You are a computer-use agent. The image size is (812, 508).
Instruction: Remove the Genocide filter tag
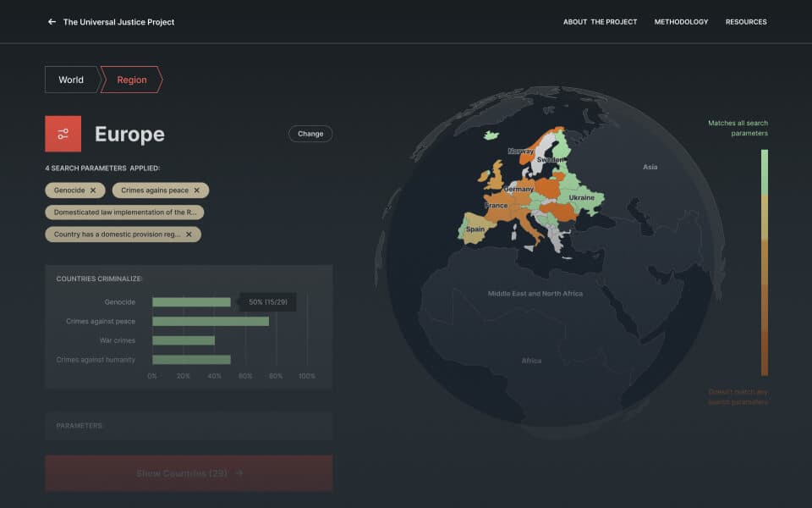coord(93,190)
